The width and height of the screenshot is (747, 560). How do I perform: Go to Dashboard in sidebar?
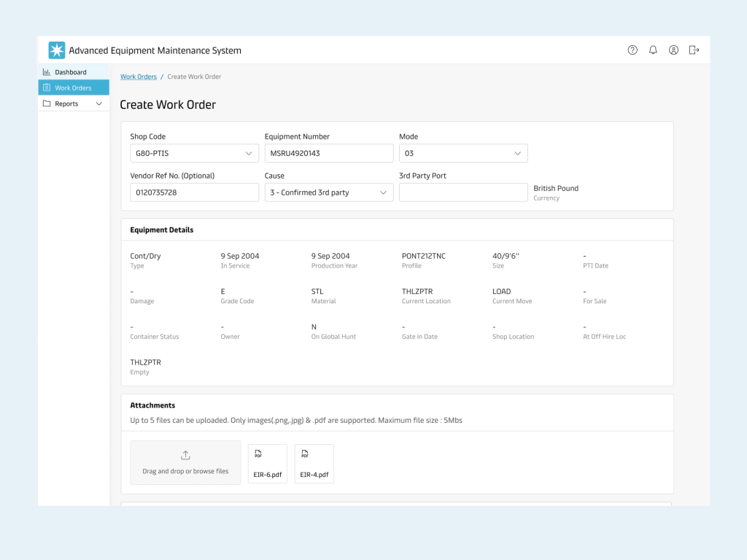(x=71, y=72)
